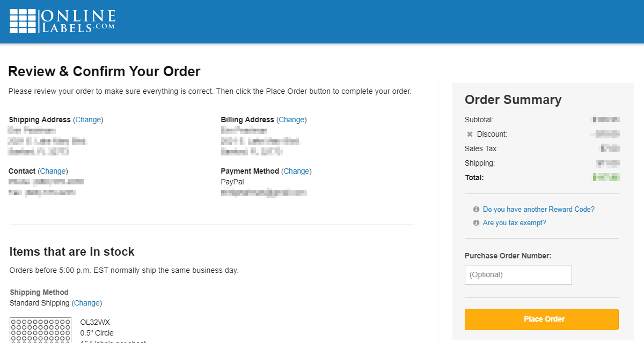Click the Items that are in stock heading
644x357 pixels.
(72, 252)
